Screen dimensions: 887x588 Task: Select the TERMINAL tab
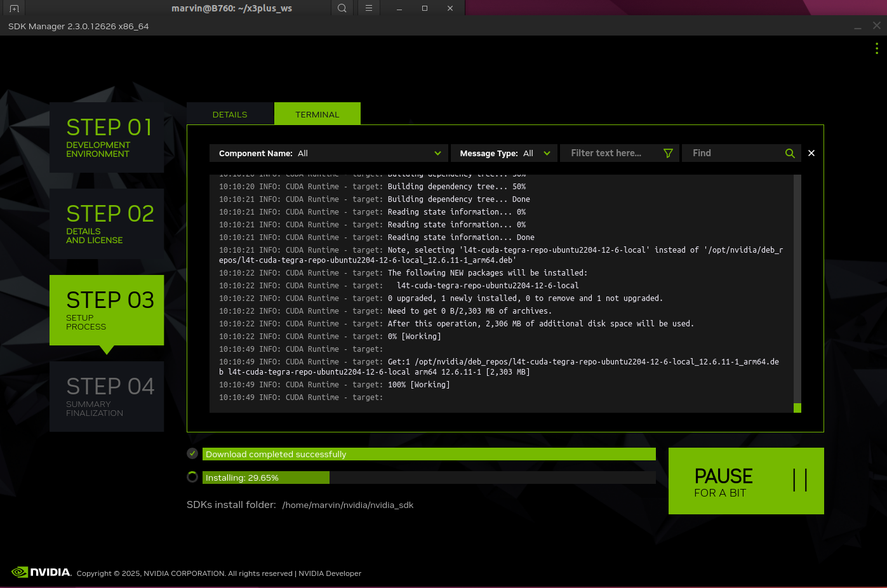[317, 114]
